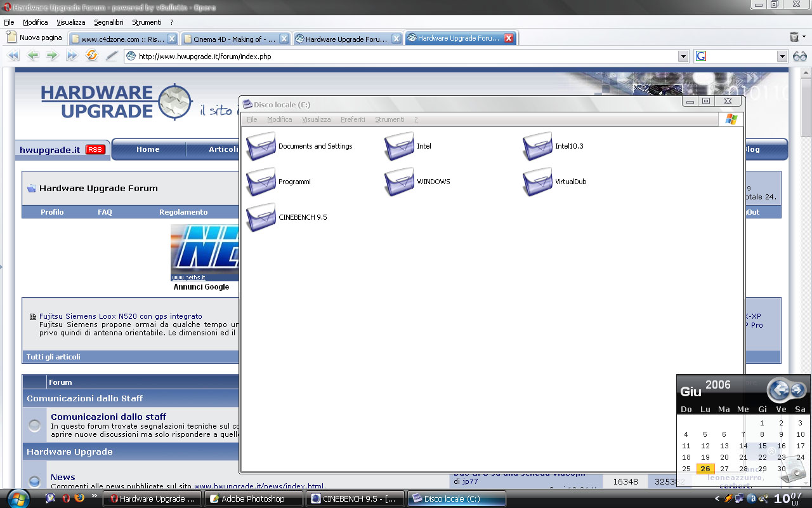Open the Explorer window's Visualizza menu

(x=317, y=119)
